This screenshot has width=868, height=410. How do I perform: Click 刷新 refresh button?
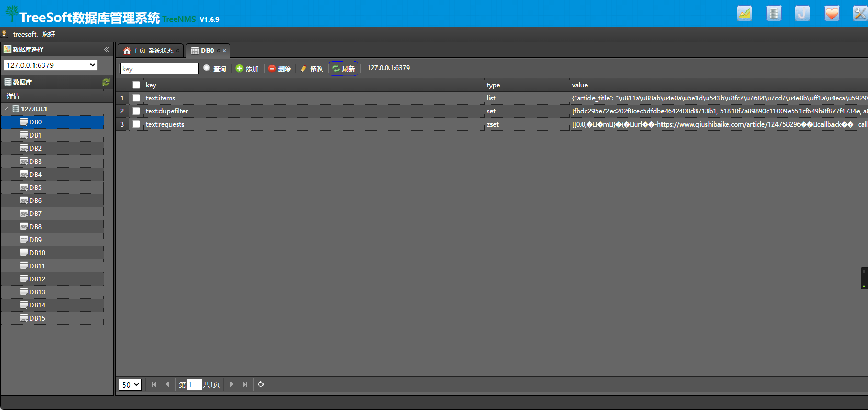point(344,69)
